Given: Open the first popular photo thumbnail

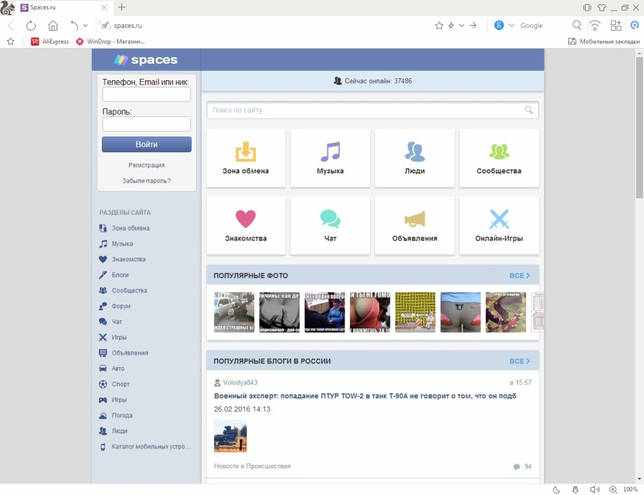Looking at the screenshot, I should 234,312.
